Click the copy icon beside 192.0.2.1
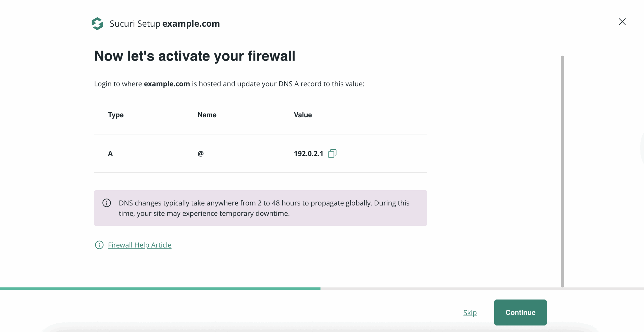Screen dimensions: 644x332 click(332, 153)
